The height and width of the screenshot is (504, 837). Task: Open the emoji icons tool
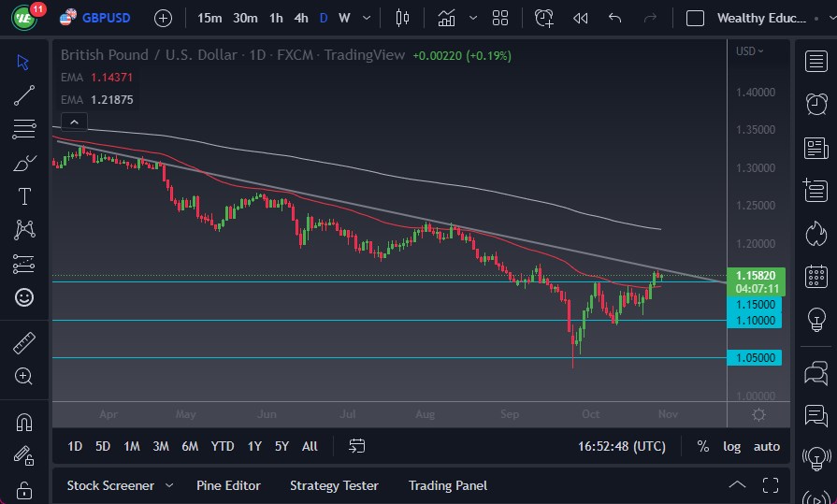click(24, 297)
